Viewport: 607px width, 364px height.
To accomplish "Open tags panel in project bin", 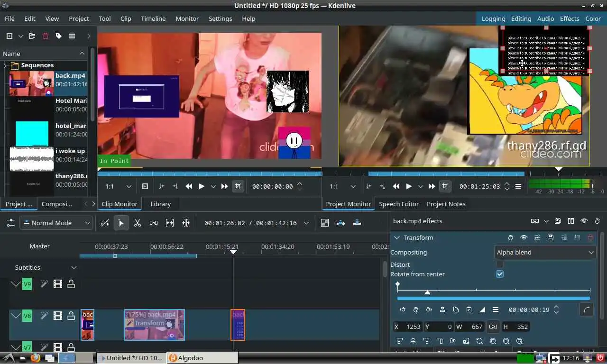I will click(x=59, y=36).
